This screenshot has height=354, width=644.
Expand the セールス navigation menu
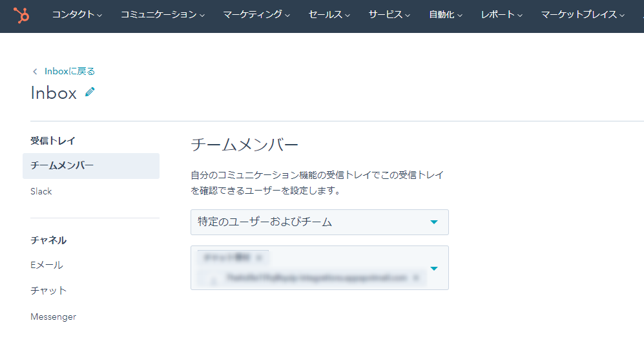pyautogui.click(x=329, y=15)
